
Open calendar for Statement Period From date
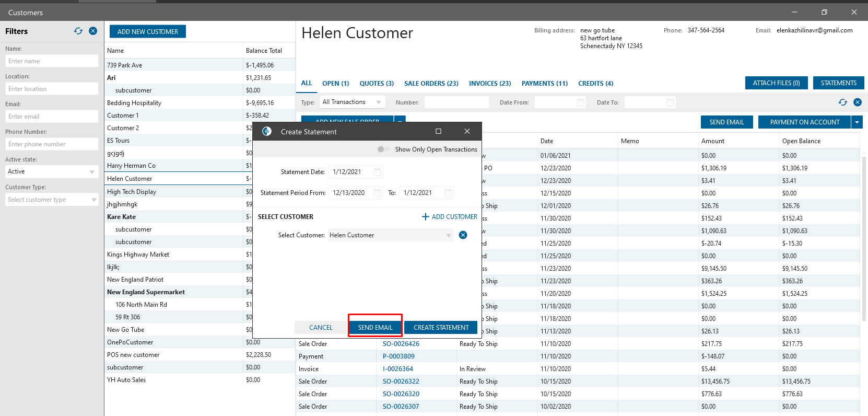point(378,193)
